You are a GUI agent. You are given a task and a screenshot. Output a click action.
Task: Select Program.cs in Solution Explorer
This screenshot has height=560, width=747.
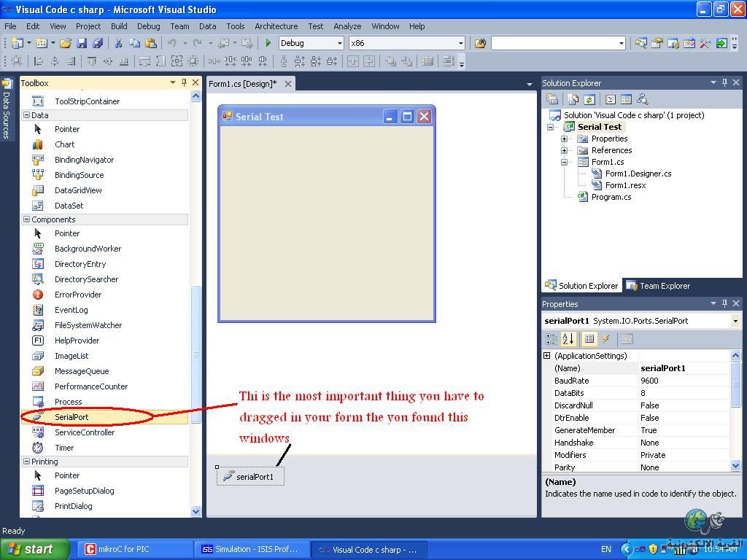[611, 197]
